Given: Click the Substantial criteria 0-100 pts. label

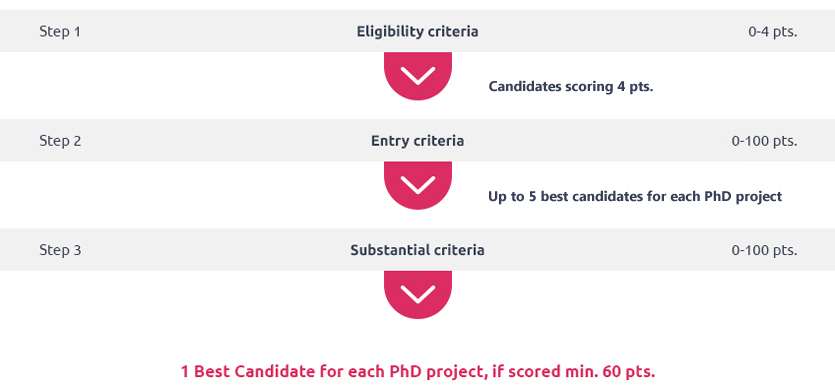Looking at the screenshot, I should point(764,250).
